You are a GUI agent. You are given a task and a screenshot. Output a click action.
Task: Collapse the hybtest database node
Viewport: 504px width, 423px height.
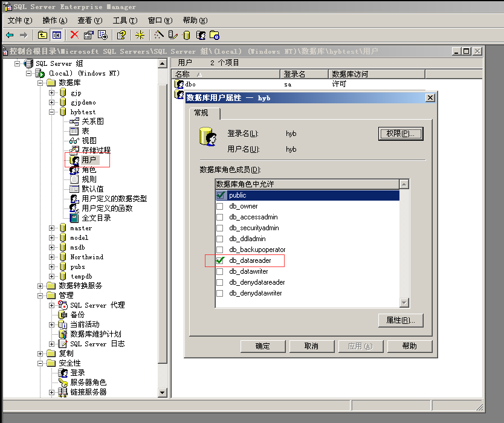click(x=52, y=112)
